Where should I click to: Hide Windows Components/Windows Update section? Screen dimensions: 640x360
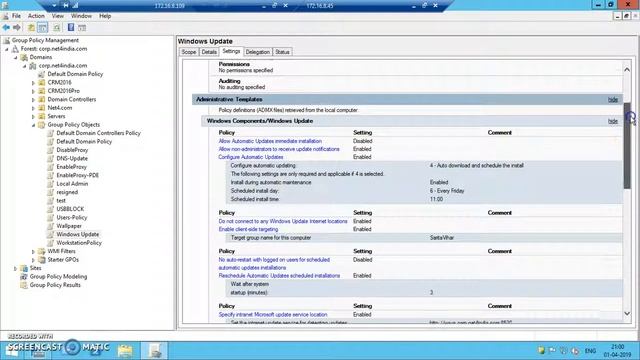[613, 121]
